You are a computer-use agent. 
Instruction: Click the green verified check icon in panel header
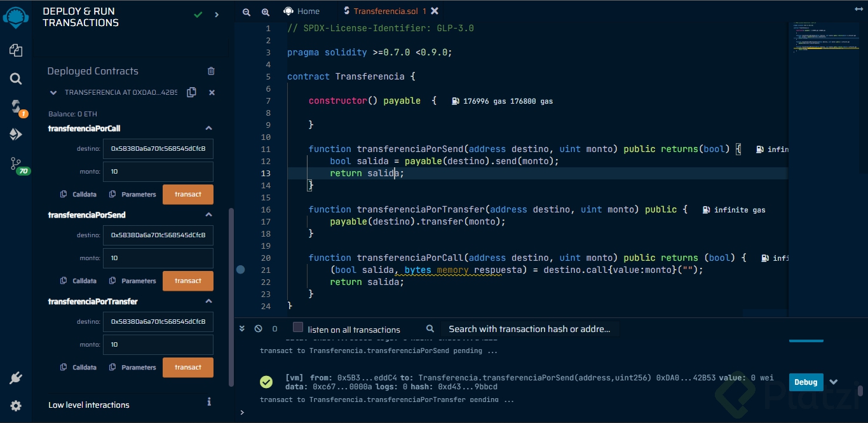point(198,14)
